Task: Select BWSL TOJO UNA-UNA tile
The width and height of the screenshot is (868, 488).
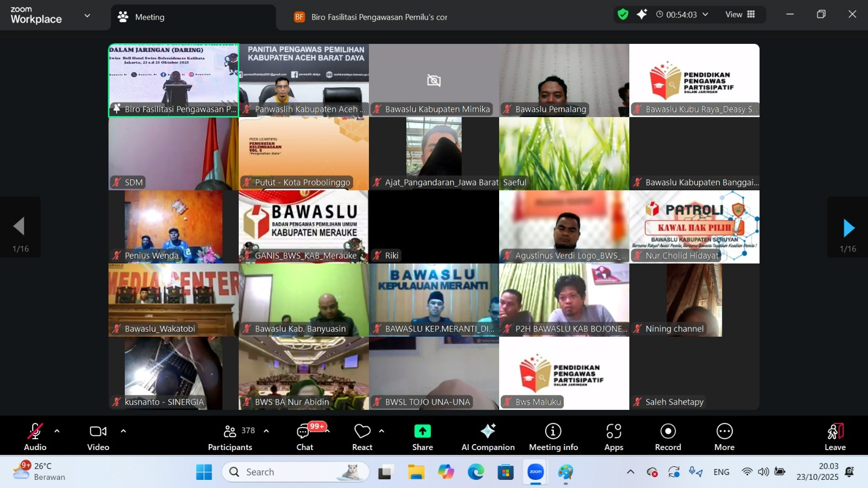Action: 434,373
